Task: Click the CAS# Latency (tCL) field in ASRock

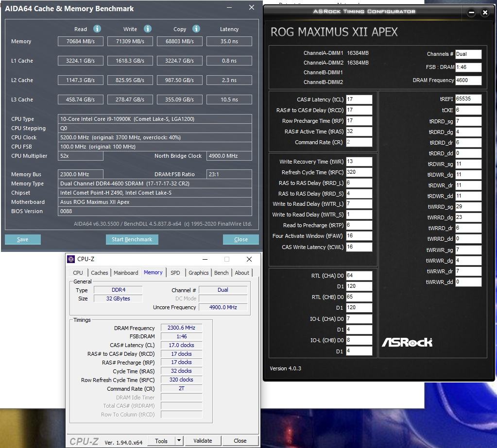Action: 359,100
